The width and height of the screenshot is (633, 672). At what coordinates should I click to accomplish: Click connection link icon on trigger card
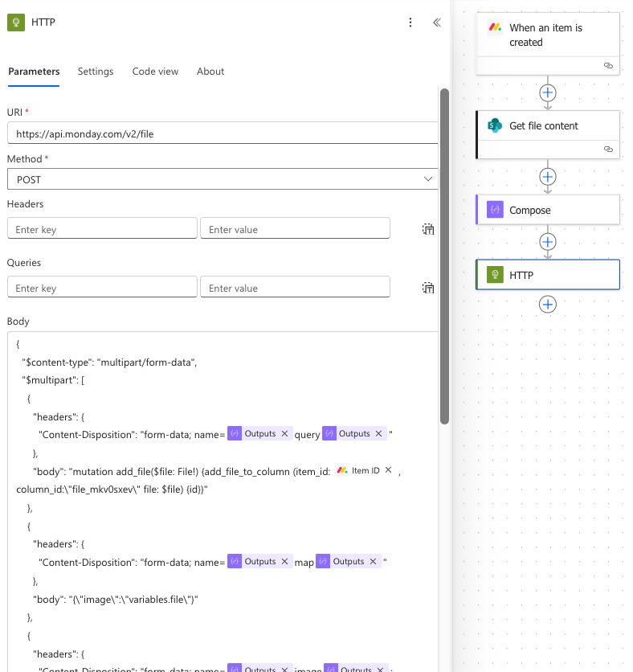click(x=608, y=65)
